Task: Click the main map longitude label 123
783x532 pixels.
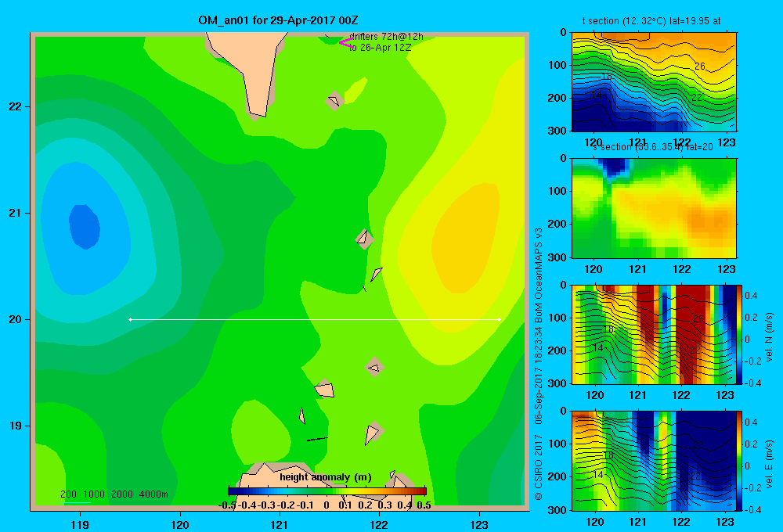Action: 479,524
